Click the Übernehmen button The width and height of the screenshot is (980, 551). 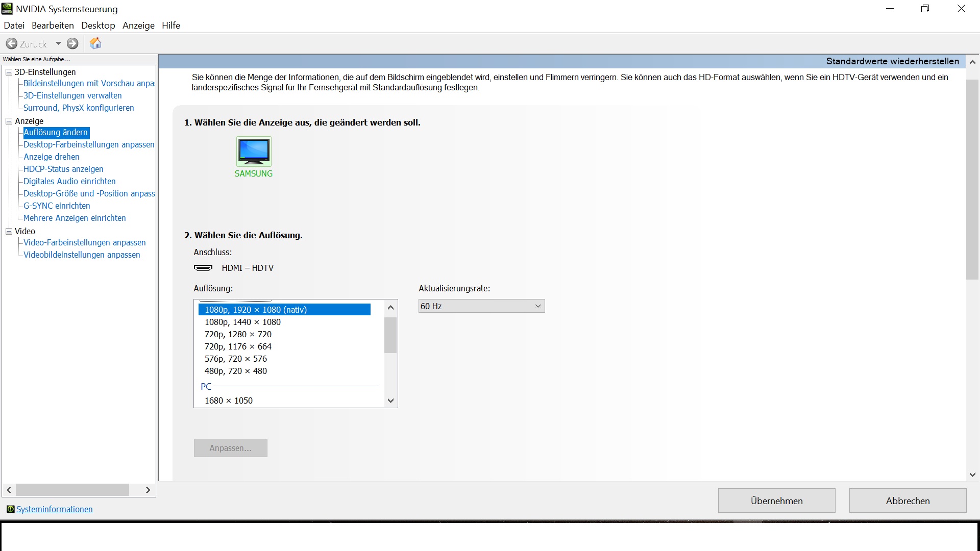pyautogui.click(x=776, y=500)
